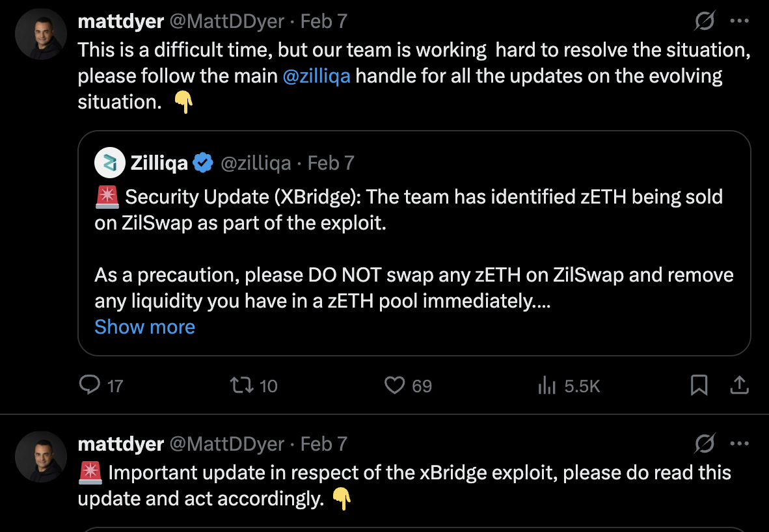Click share icon on first tweet
Screen dimensions: 769x532
(739, 386)
